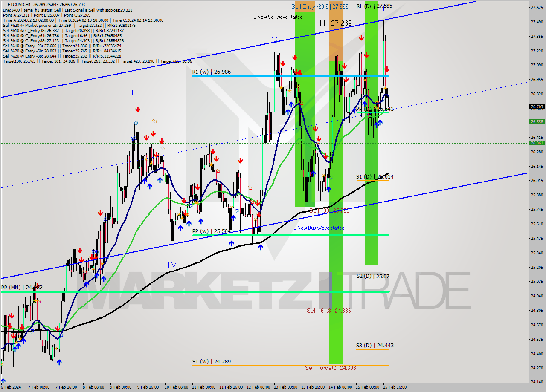Click '7 Feb 16:00' on the time axis
Viewport: 546px width, 392px height.
(66, 387)
